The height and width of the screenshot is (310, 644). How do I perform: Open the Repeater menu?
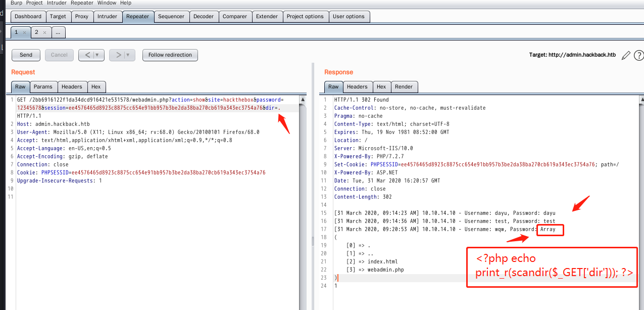[82, 3]
